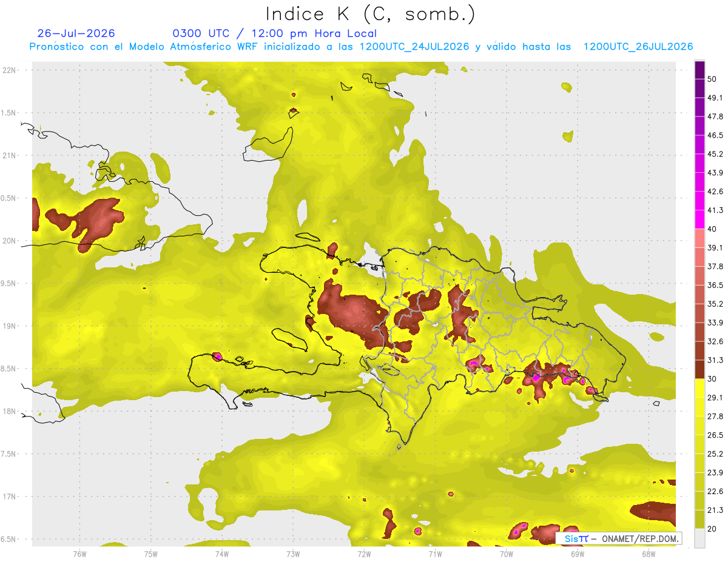This screenshot has height=562, width=728.
Task: Select the date text "26-Jul-2026"
Action: 76,33
